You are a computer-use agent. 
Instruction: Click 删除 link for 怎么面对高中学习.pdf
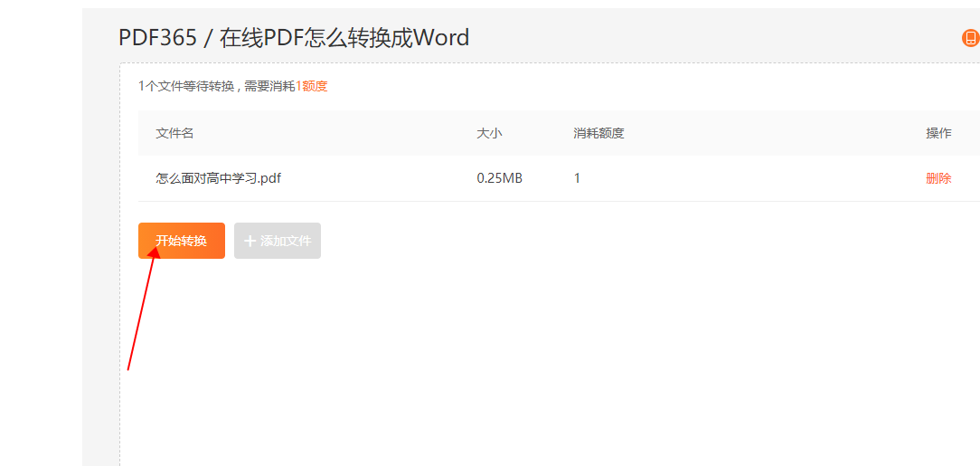(x=938, y=178)
